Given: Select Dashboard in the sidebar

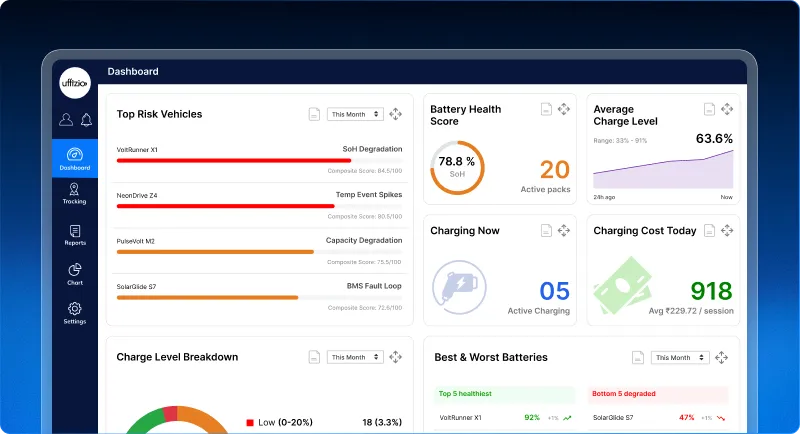Looking at the screenshot, I should 74,159.
